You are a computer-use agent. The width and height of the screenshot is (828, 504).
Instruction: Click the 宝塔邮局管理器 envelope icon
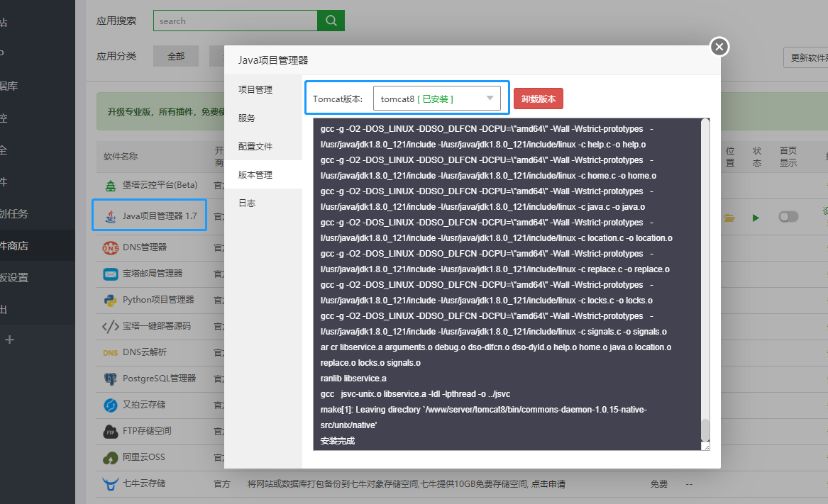point(110,274)
